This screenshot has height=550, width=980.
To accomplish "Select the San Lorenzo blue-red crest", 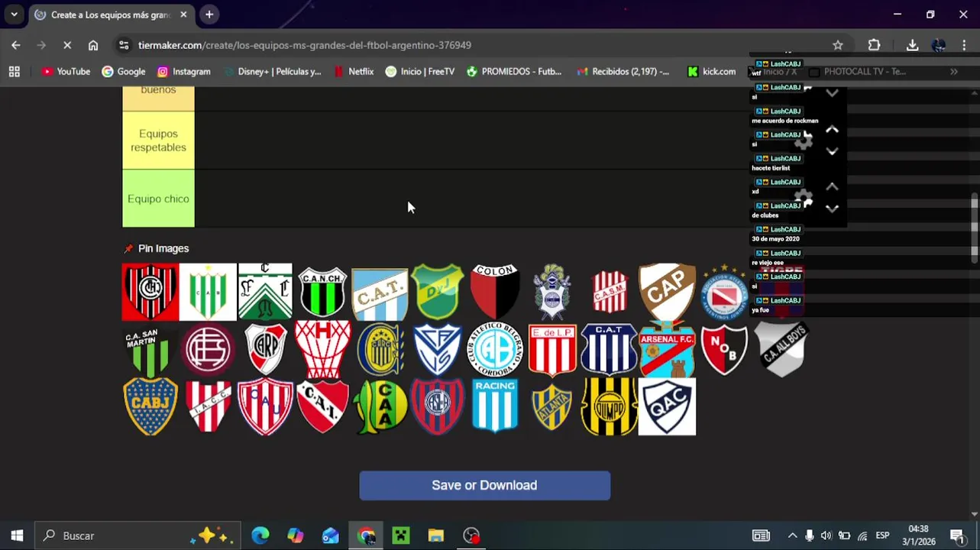I will (437, 406).
